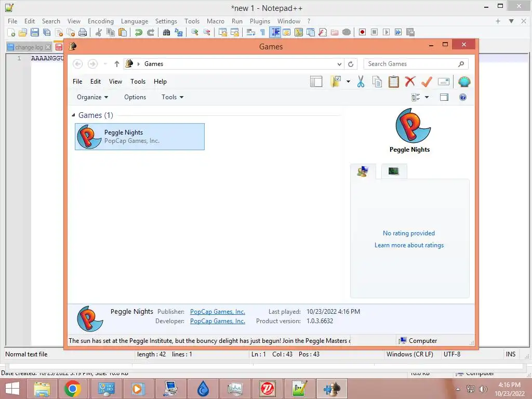The width and height of the screenshot is (532, 399).
Task: Click Run macro multiple times icon
Action: [398, 32]
